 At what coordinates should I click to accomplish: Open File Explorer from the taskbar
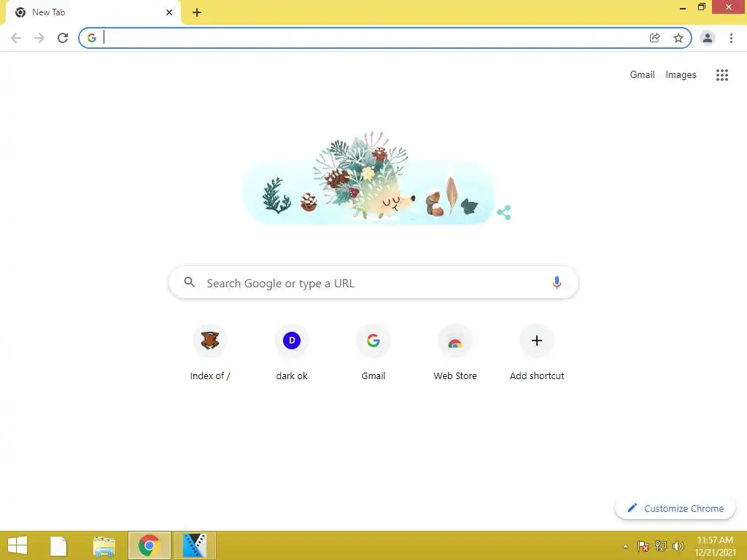104,545
